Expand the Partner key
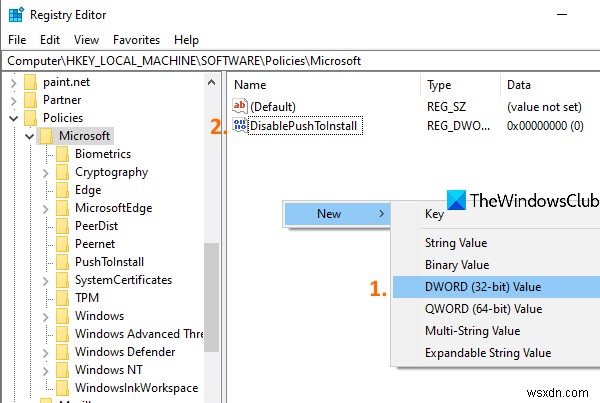 pyautogui.click(x=14, y=101)
